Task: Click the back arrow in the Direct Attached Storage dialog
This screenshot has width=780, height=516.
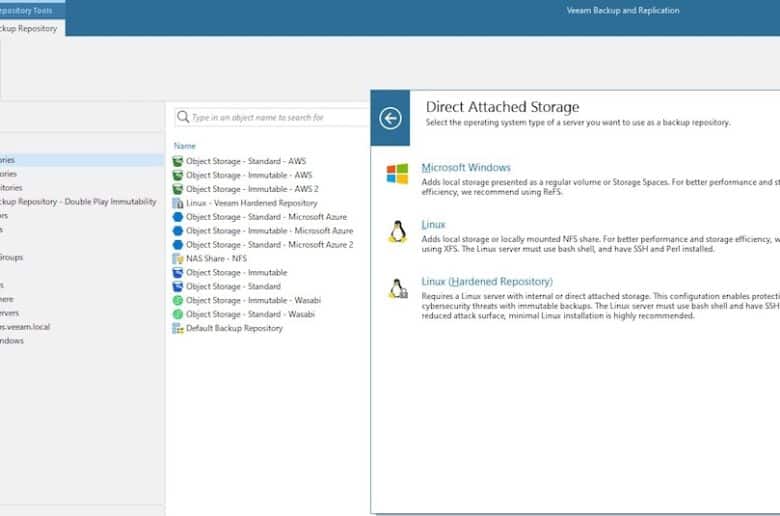Action: coord(390,118)
